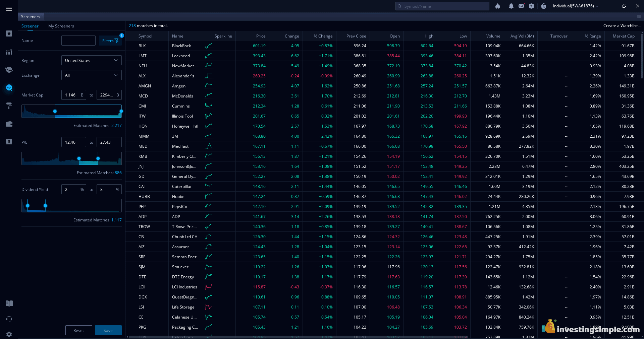Open the bell alerts icon

[511, 6]
